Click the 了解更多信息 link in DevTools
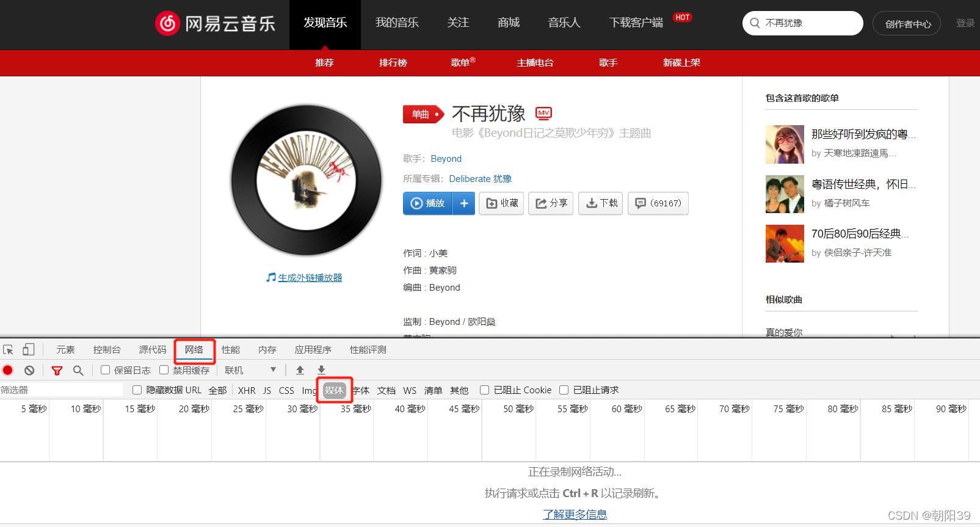 coord(575,514)
